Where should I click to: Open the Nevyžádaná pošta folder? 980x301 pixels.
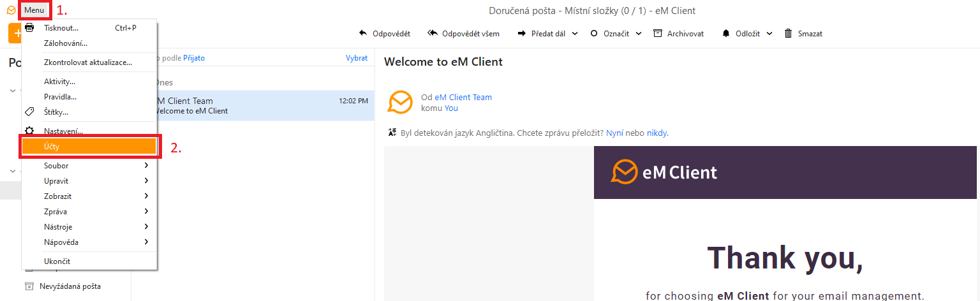coord(70,286)
